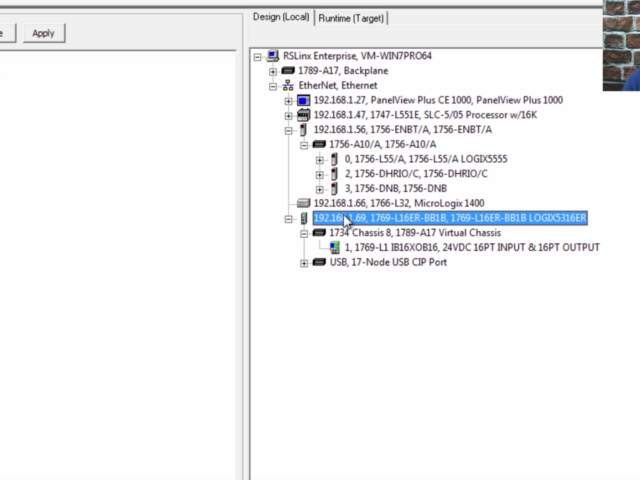The width and height of the screenshot is (640, 480).
Task: Select 192.168.1.27 PanelView Plus CE 1000 row
Action: coord(438,100)
